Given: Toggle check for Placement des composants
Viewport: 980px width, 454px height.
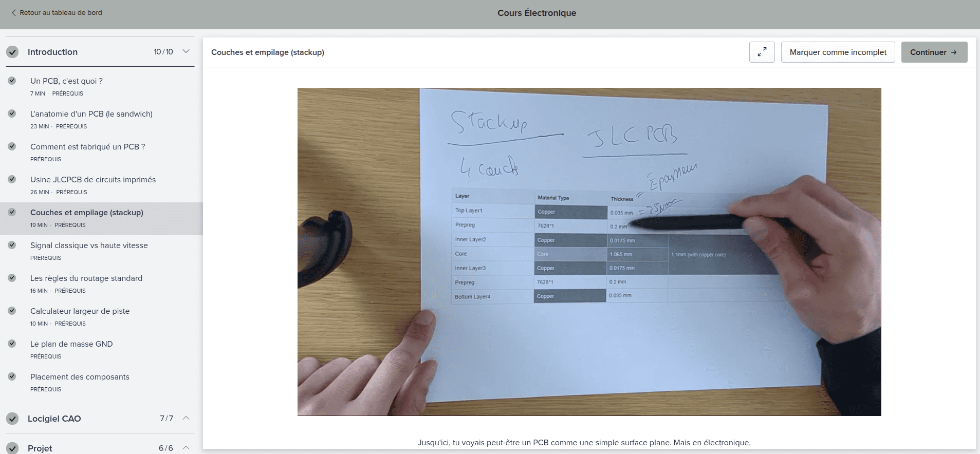Looking at the screenshot, I should point(12,376).
